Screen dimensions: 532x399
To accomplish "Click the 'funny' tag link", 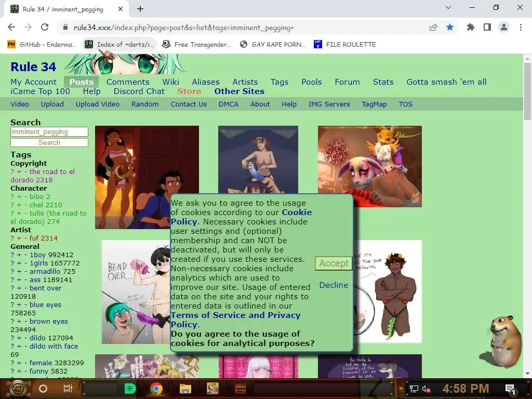I will click(x=38, y=371).
